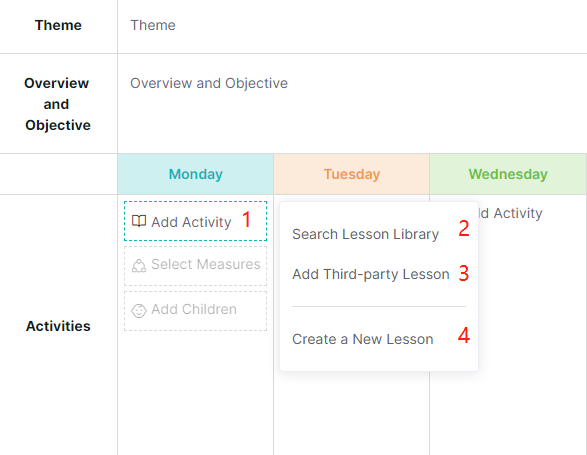Select the Monday column header

coord(195,174)
